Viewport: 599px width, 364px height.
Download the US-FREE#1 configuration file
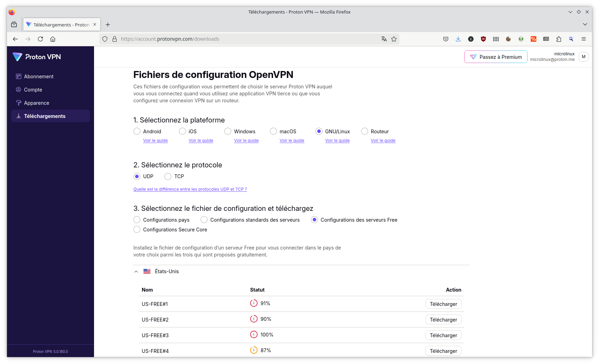tap(443, 304)
